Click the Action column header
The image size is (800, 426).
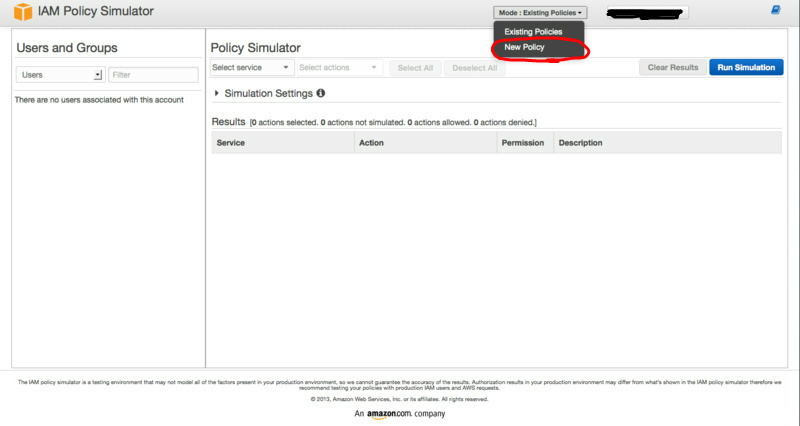pos(426,143)
